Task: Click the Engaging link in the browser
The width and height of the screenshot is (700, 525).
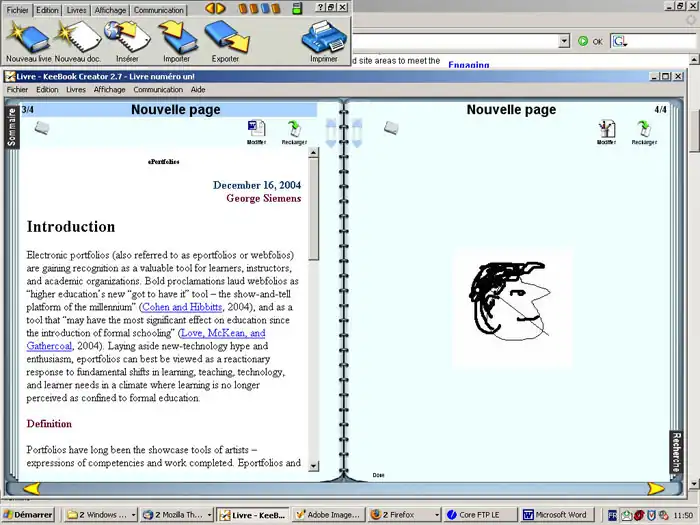Action: (469, 65)
